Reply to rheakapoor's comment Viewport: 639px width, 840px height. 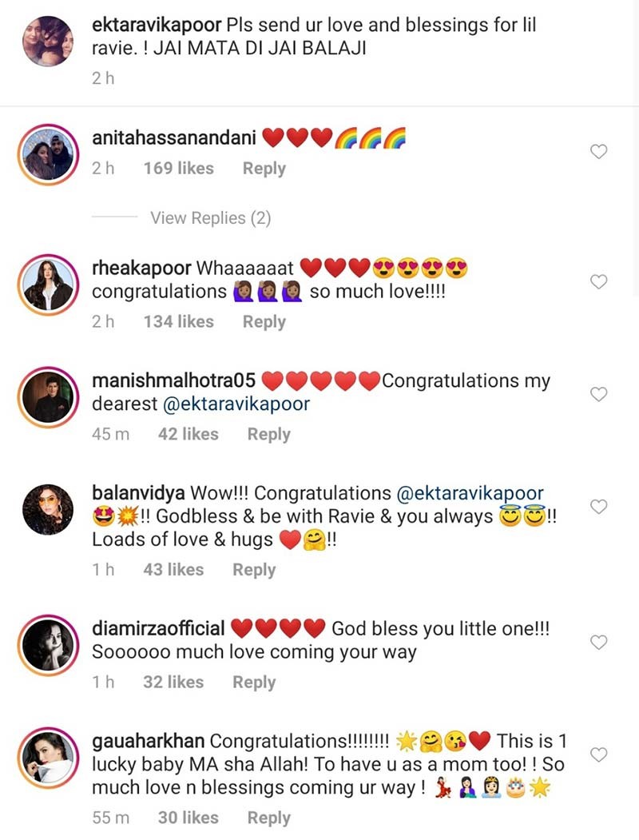264,321
